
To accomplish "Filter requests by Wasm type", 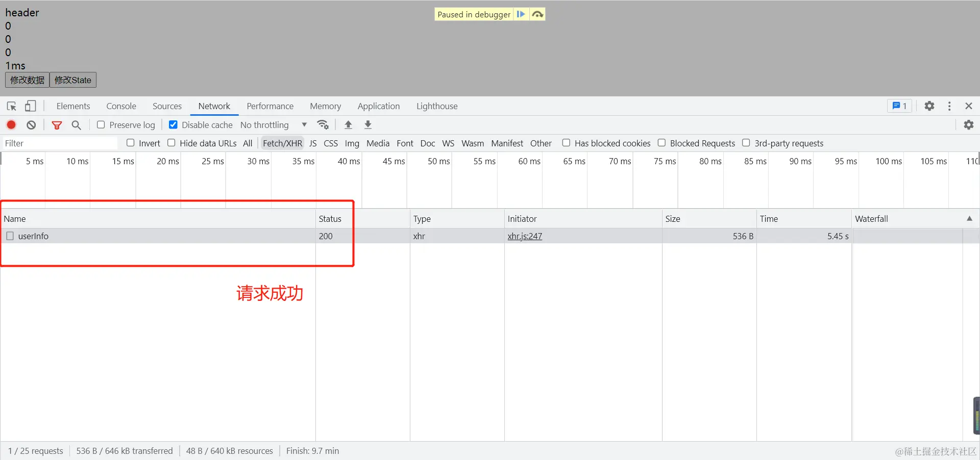I will pyautogui.click(x=473, y=143).
